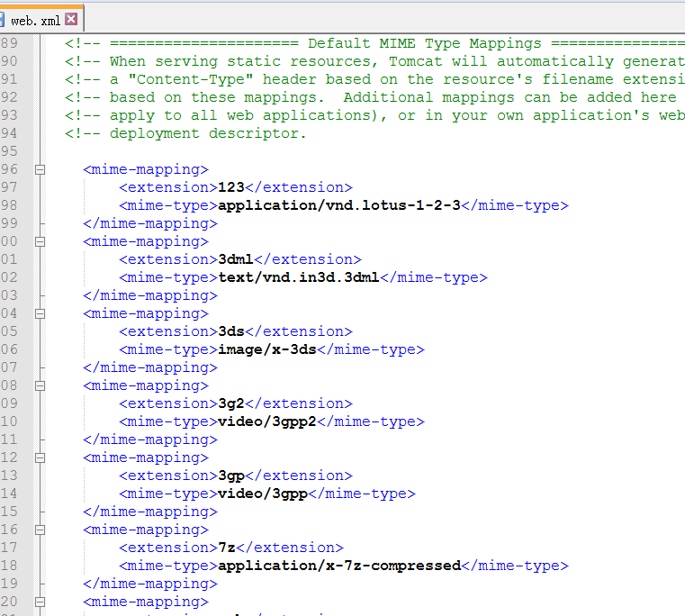Image resolution: width=685 pixels, height=616 pixels.
Task: Click extension value 3ds
Action: (x=231, y=331)
